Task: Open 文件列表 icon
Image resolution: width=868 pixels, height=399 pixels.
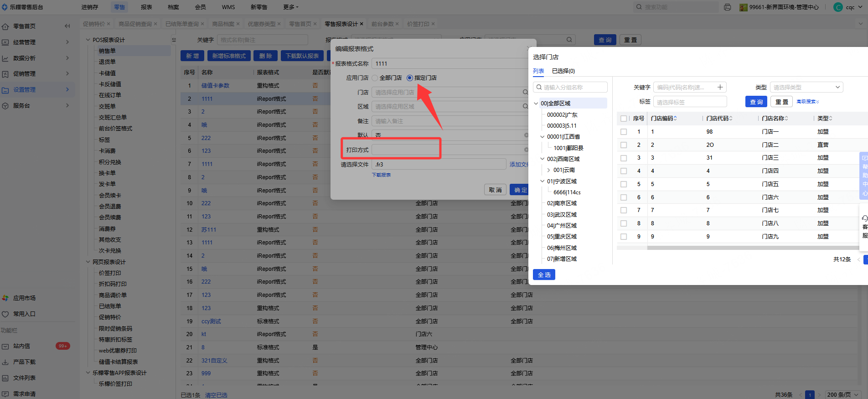Action: 5,378
